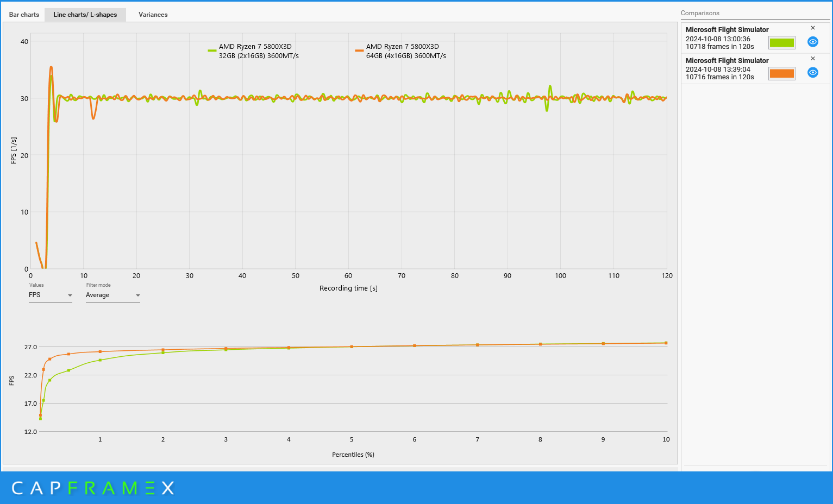Select the first Microsoft Flight Simulator comparison title
Viewport: 833px width, 504px height.
(727, 30)
